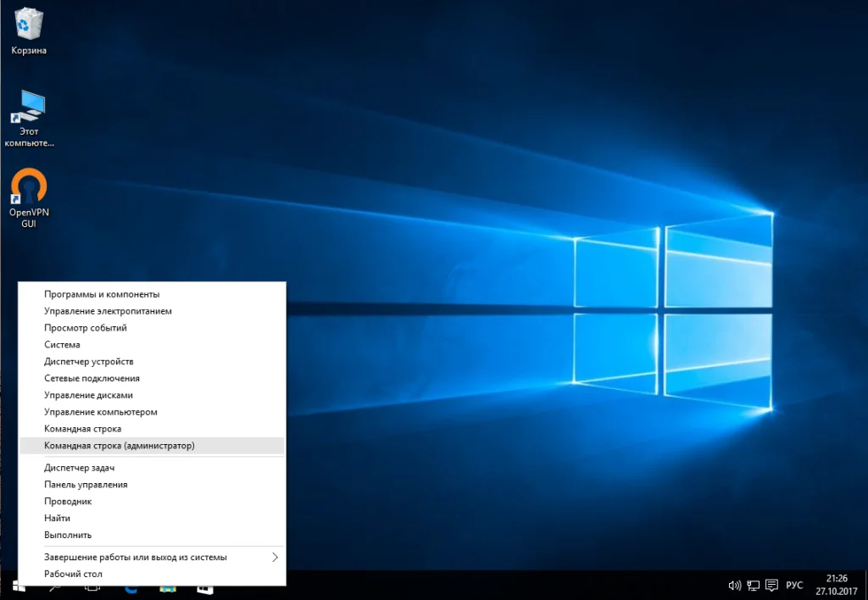Screen dimensions: 868x600
Task: Open Панель управления from the menu
Action: [x=86, y=485]
